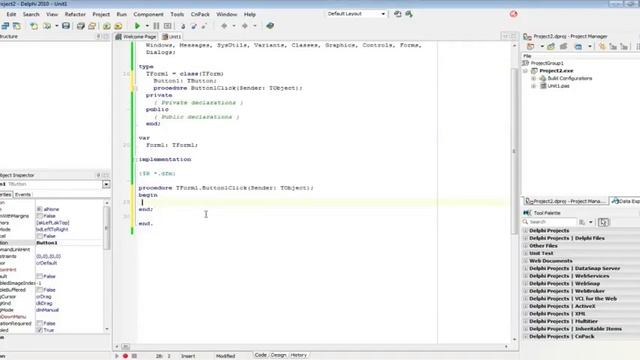640x360 pixels.
Task: Click the Remove File from Project icon
Action: click(x=118, y=26)
